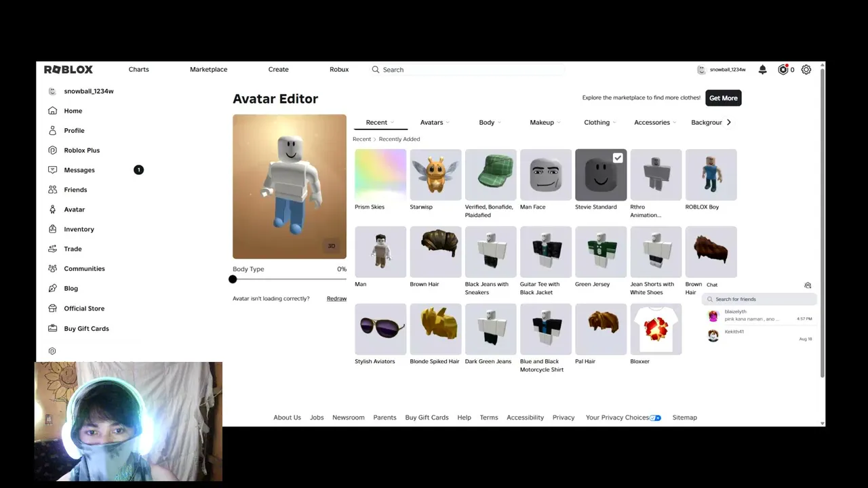Open the Trade sidebar icon
The width and height of the screenshot is (868, 488).
[x=52, y=249]
